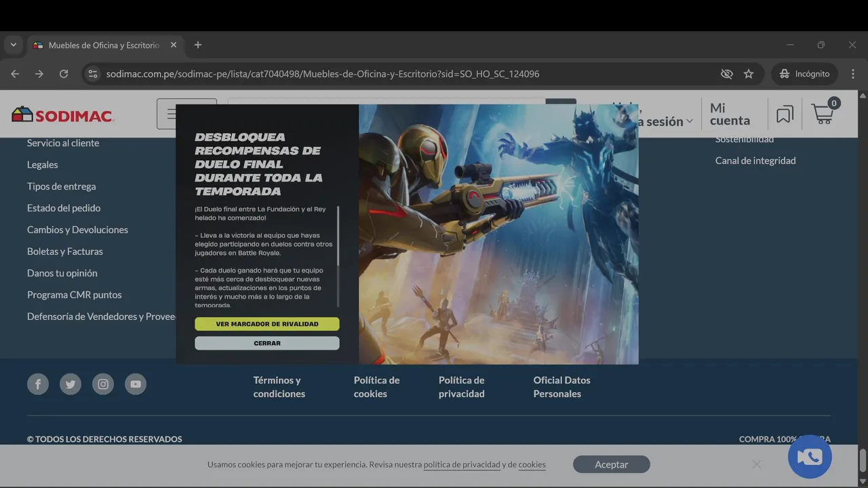This screenshot has width=868, height=488.
Task: Expand the tab search dropdown
Action: click(x=13, y=45)
